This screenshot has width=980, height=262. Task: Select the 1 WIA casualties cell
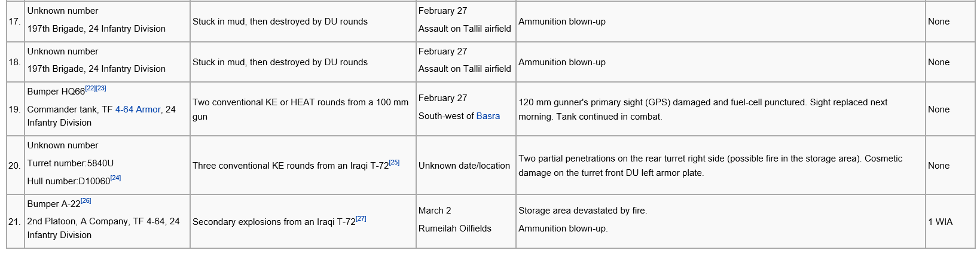click(x=950, y=222)
